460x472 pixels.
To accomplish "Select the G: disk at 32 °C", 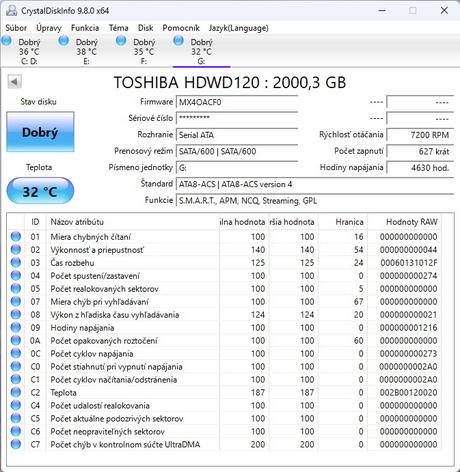I will tap(201, 51).
